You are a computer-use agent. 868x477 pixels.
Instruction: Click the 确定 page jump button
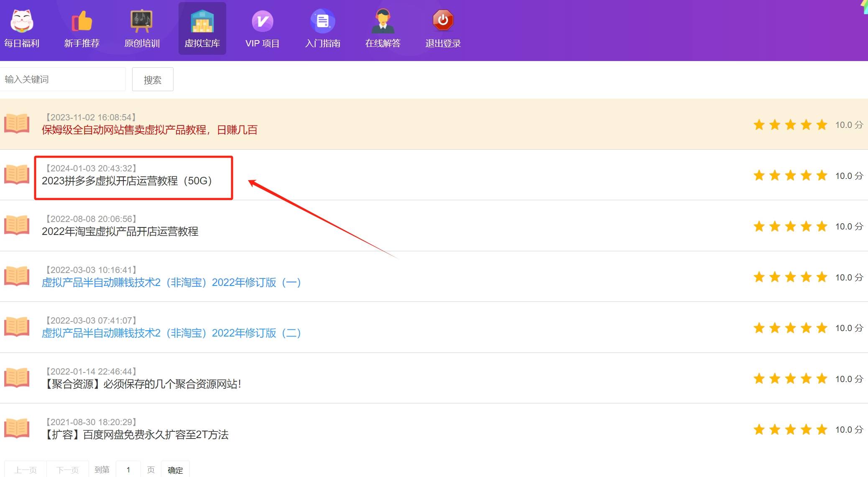pyautogui.click(x=175, y=470)
